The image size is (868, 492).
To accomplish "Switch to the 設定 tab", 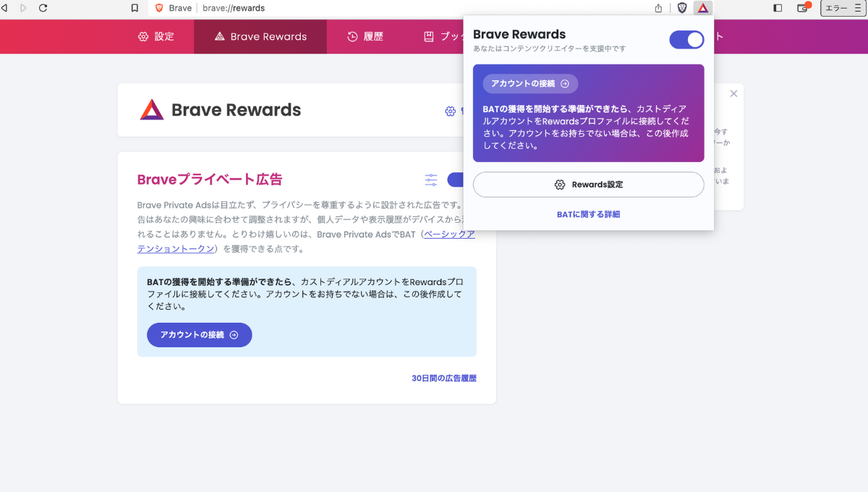I will [156, 37].
